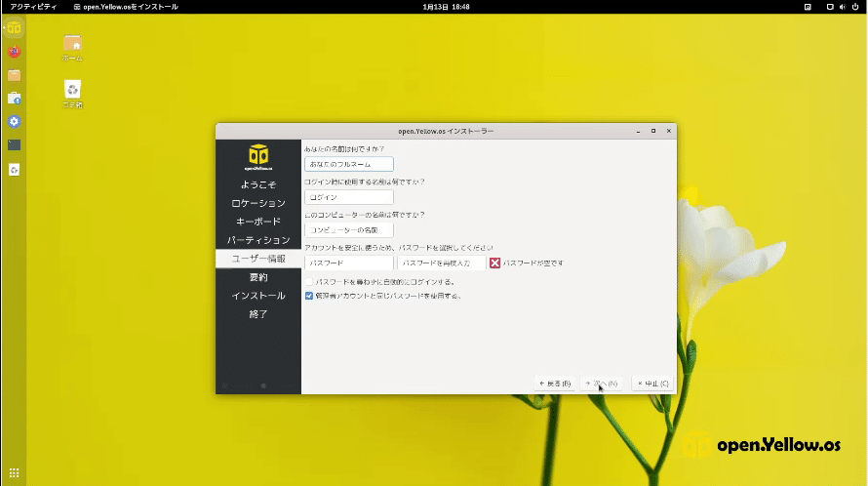Viewport: 868px width, 486px height.
Task: Click the パスワードが空です warning text
Action: pos(533,263)
